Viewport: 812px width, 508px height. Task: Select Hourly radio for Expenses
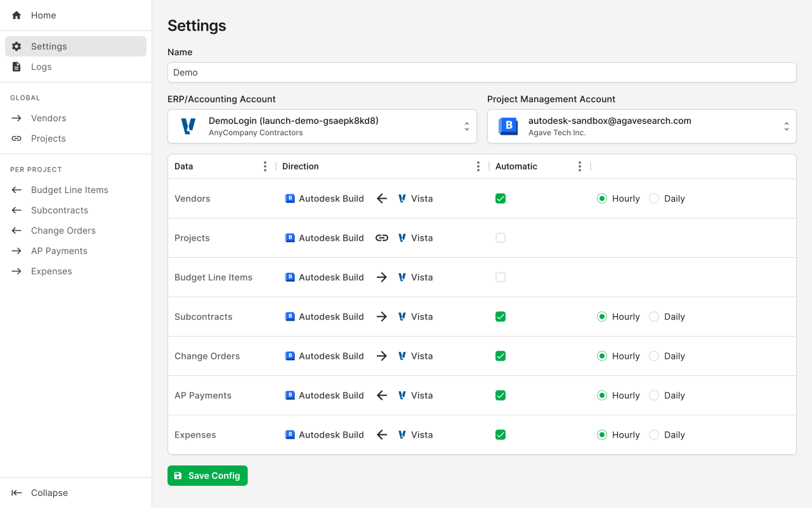pyautogui.click(x=602, y=435)
